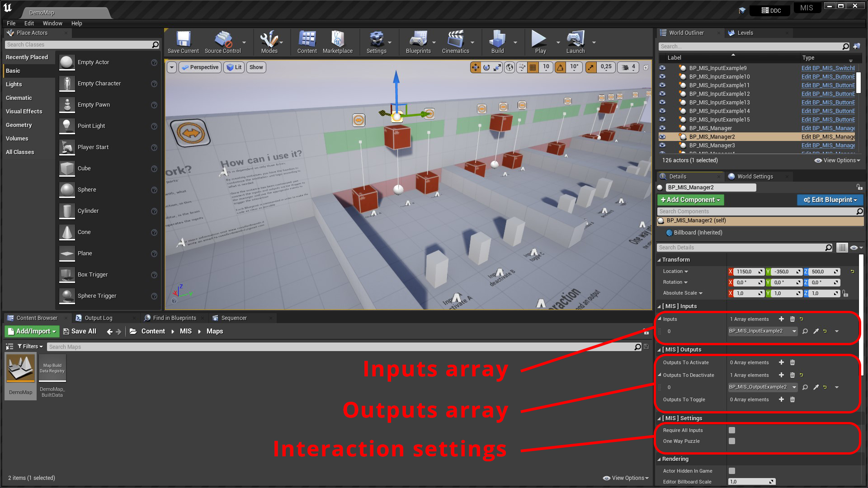
Task: Click the Edit Blueprint button
Action: [830, 200]
